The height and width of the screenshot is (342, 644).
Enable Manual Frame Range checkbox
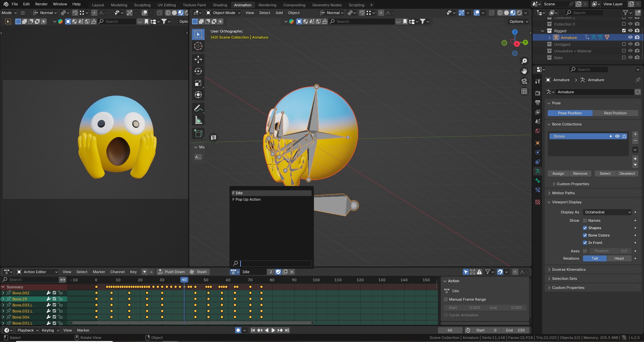click(x=446, y=299)
